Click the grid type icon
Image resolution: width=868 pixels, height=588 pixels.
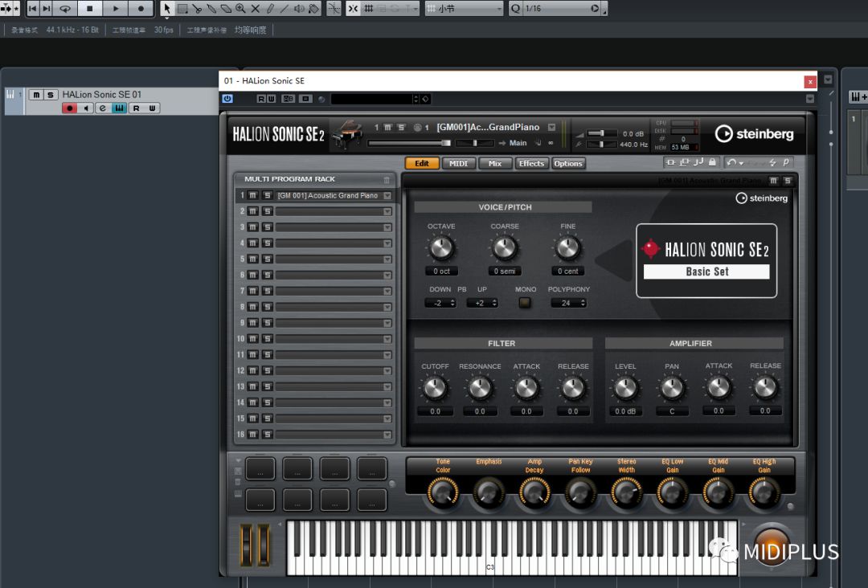tap(369, 8)
